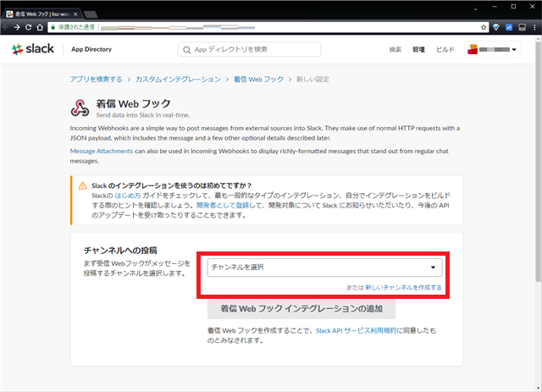Viewport: 542px width, 392px height.
Task: Go to アプリを検索する breadcrumb
Action: 96,79
